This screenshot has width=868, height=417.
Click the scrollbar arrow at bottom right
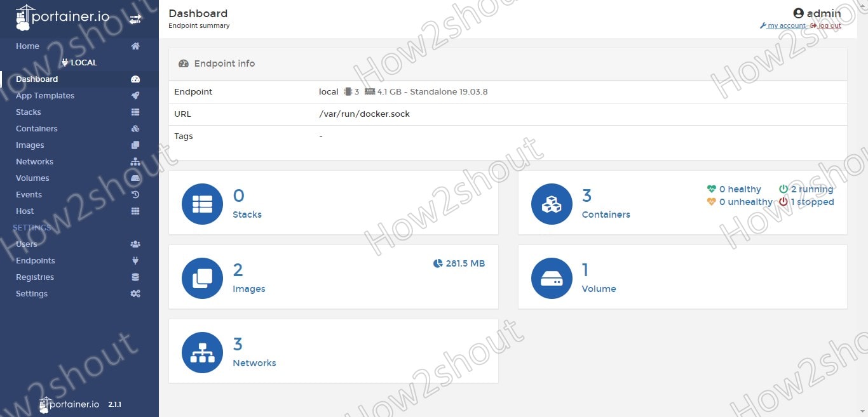[863, 412]
